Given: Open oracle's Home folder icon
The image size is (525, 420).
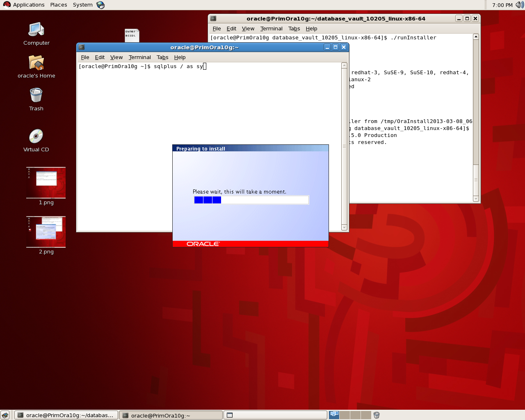Looking at the screenshot, I should (36, 63).
